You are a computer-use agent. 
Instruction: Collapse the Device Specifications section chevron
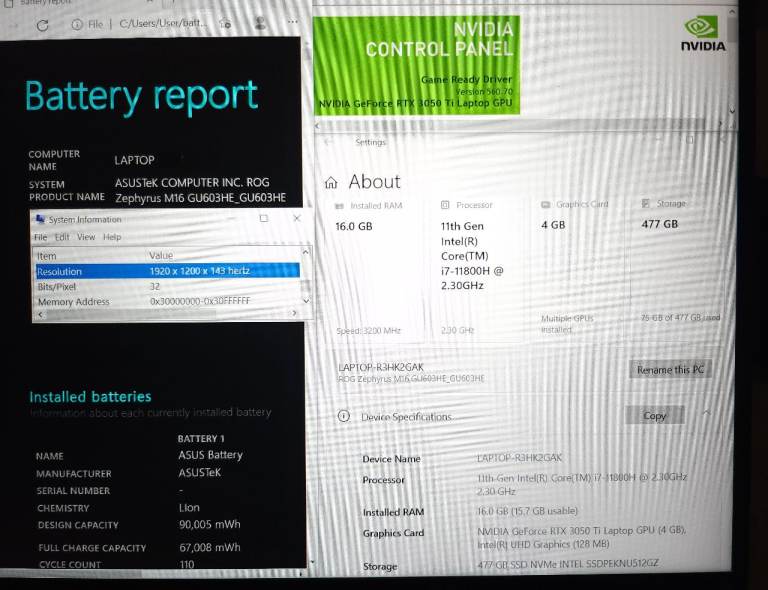click(707, 413)
